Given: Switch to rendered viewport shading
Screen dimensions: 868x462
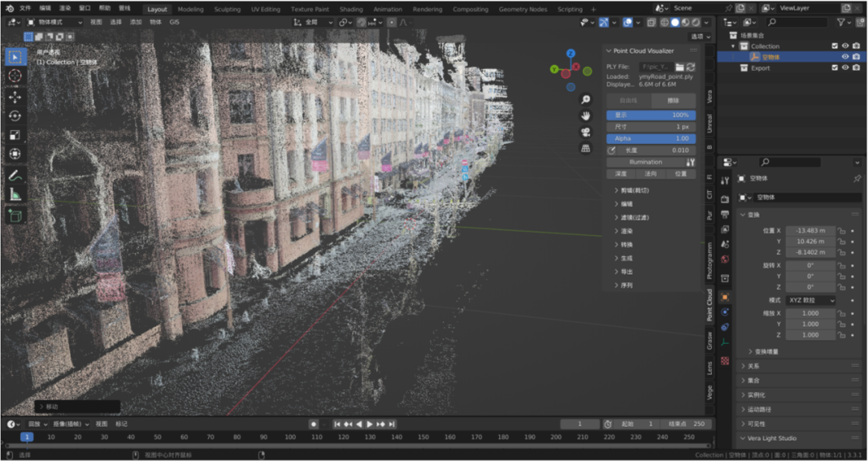Looking at the screenshot, I should pos(695,22).
